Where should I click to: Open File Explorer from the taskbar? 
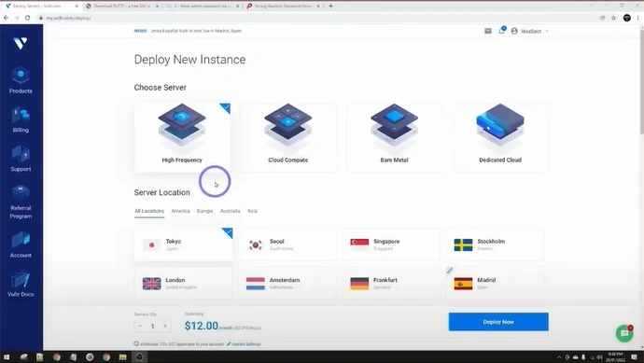(123, 357)
